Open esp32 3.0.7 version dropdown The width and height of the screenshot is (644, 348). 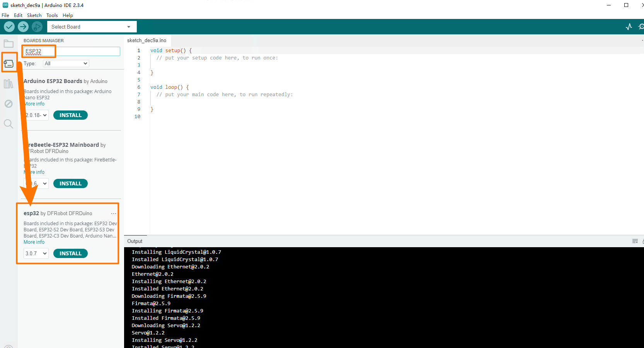point(36,253)
